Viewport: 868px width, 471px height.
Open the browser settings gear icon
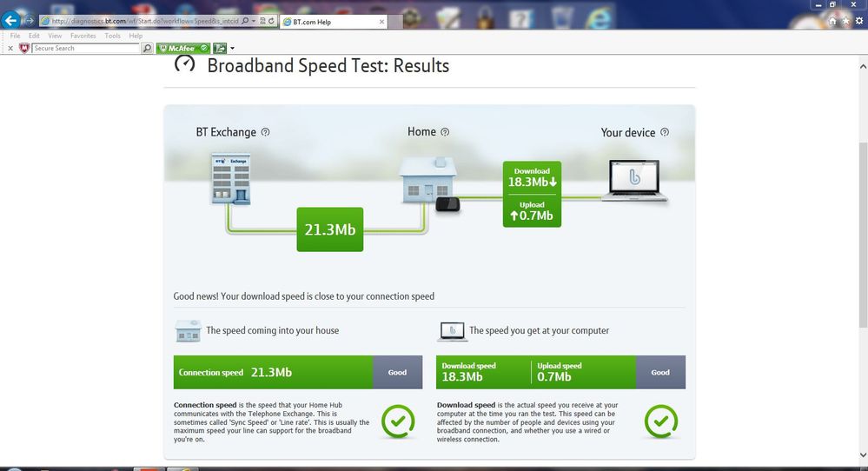859,21
